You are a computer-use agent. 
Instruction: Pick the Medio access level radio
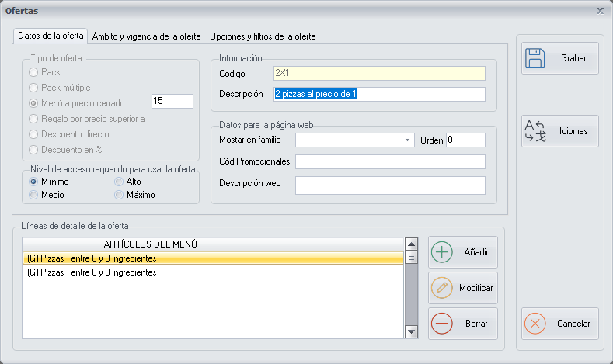[34, 195]
